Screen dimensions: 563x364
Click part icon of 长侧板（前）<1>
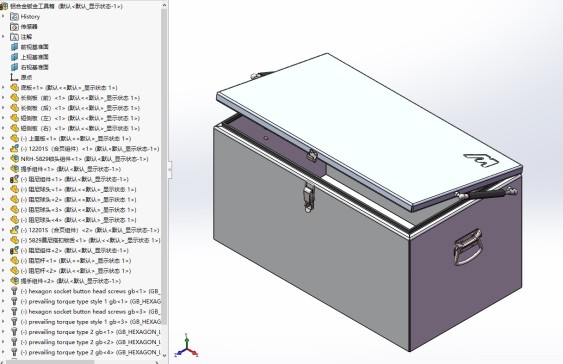14,98
